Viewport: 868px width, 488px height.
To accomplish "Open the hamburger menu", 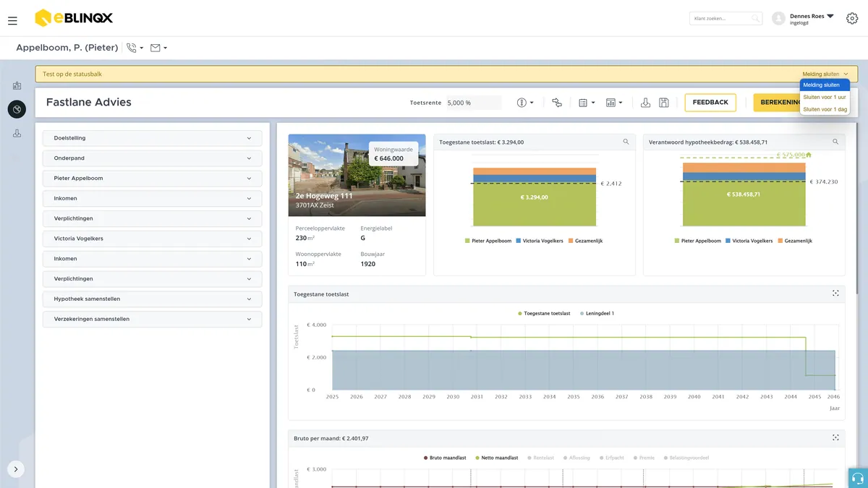I will click(12, 21).
